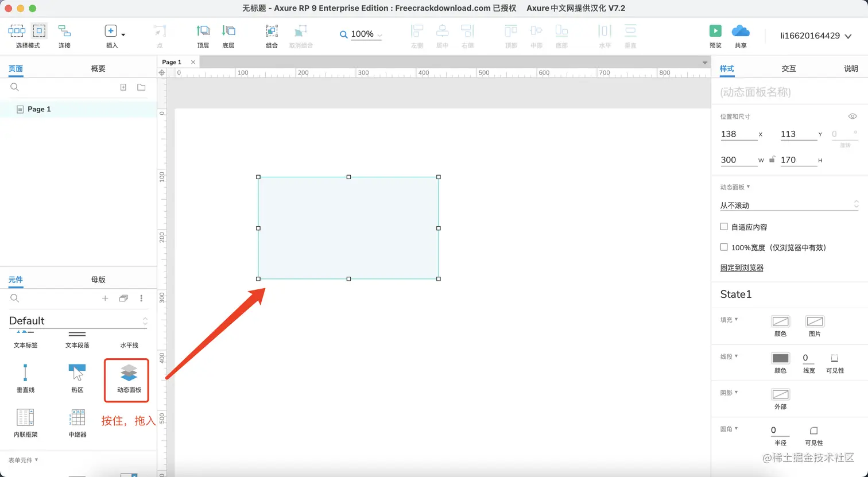
Task: Switch to the 元件 widgets tab
Action: (15, 280)
